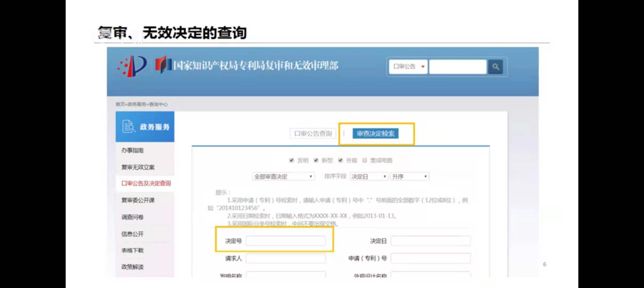Click the magnifier search icon

coord(496,67)
